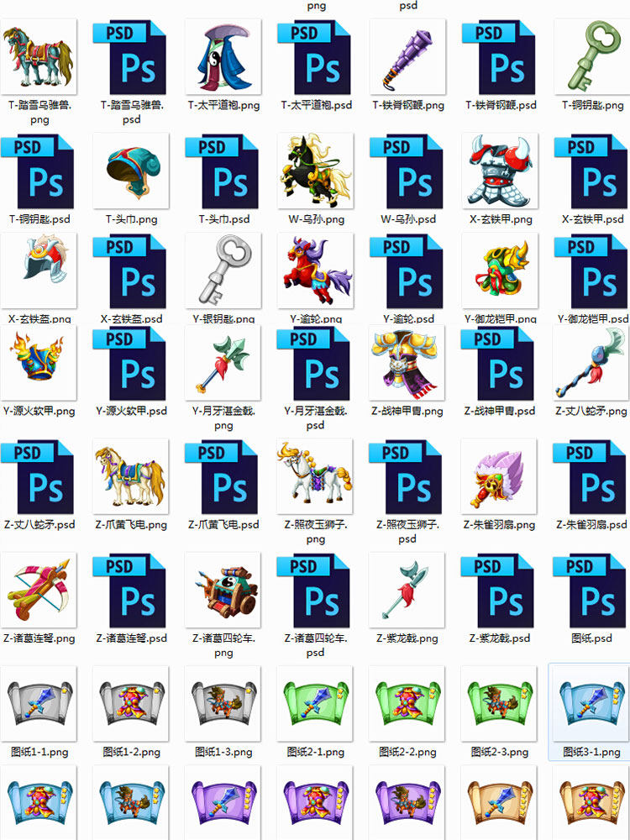Select the T-踏雪乌骓兽.psd Photoshop file icon
Image resolution: width=630 pixels, height=840 pixels.
point(129,57)
